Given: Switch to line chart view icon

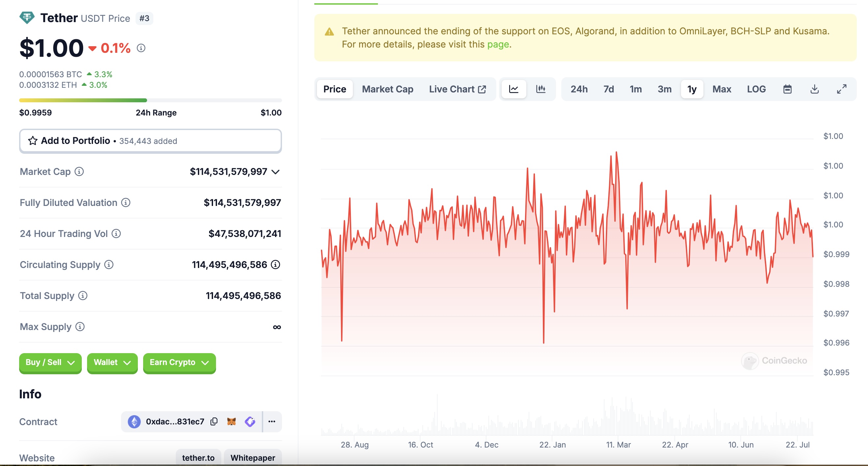Looking at the screenshot, I should [x=513, y=89].
